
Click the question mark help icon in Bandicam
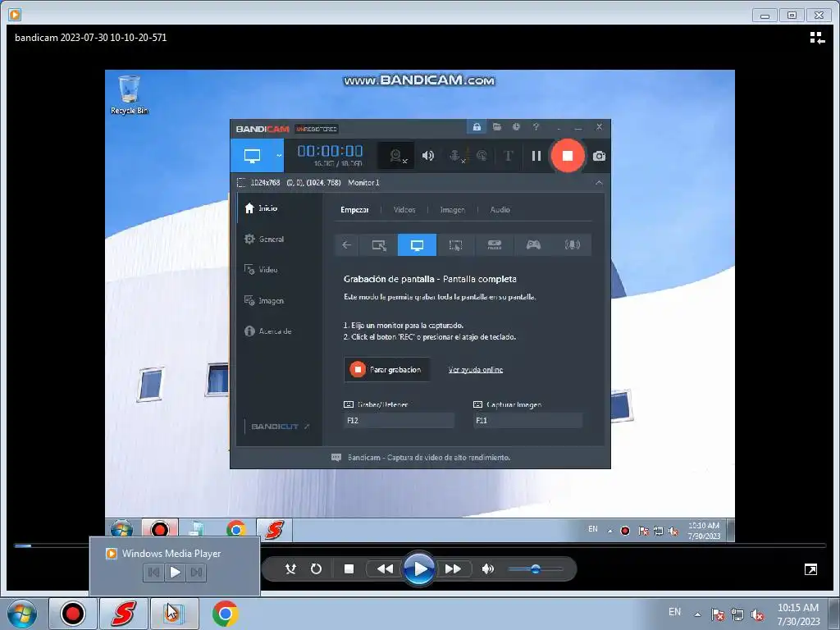pyautogui.click(x=536, y=127)
